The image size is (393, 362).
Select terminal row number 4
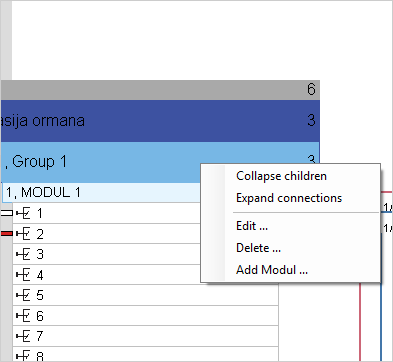pyautogui.click(x=107, y=275)
